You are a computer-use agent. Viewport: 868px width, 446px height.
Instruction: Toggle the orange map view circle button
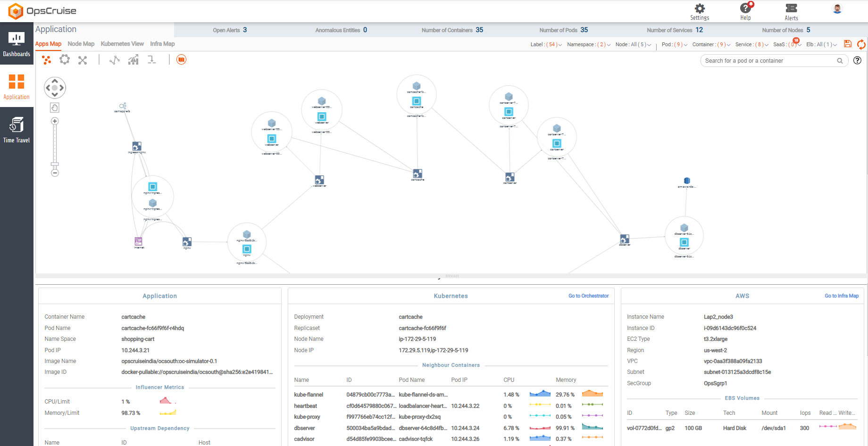click(x=181, y=60)
